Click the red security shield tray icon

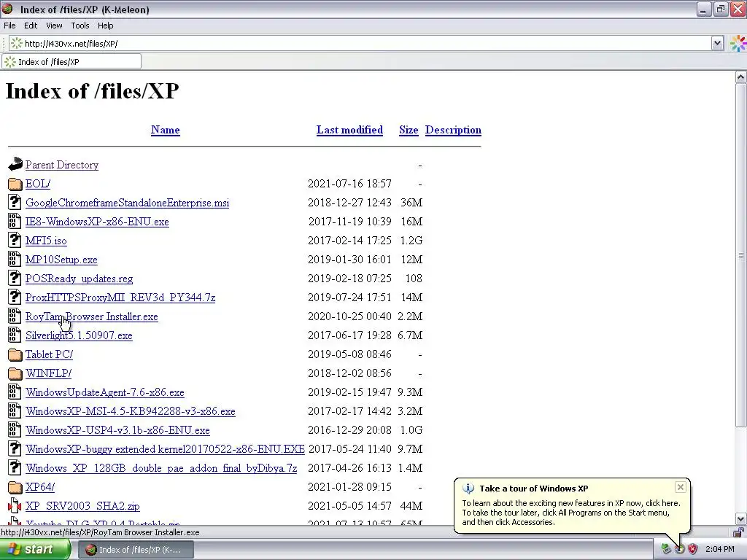693,550
